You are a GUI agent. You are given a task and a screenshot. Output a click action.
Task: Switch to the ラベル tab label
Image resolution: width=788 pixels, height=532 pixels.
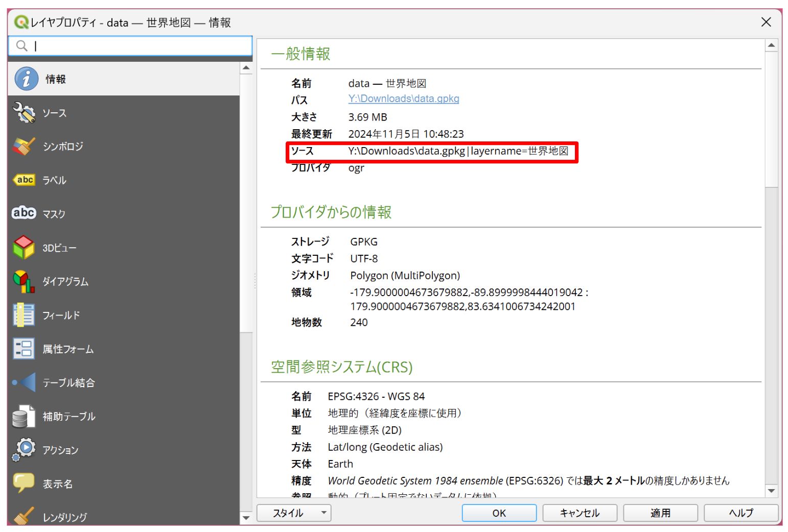[55, 180]
